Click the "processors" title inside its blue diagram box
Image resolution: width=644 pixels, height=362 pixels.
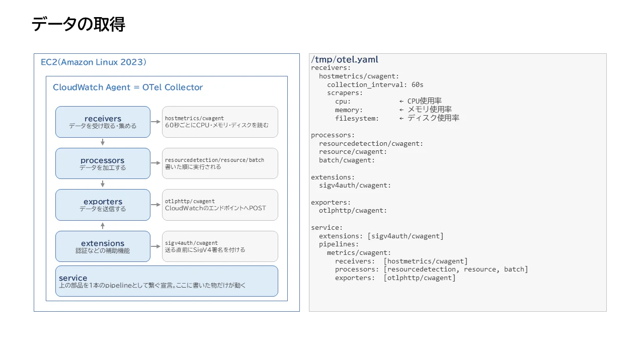(x=103, y=160)
